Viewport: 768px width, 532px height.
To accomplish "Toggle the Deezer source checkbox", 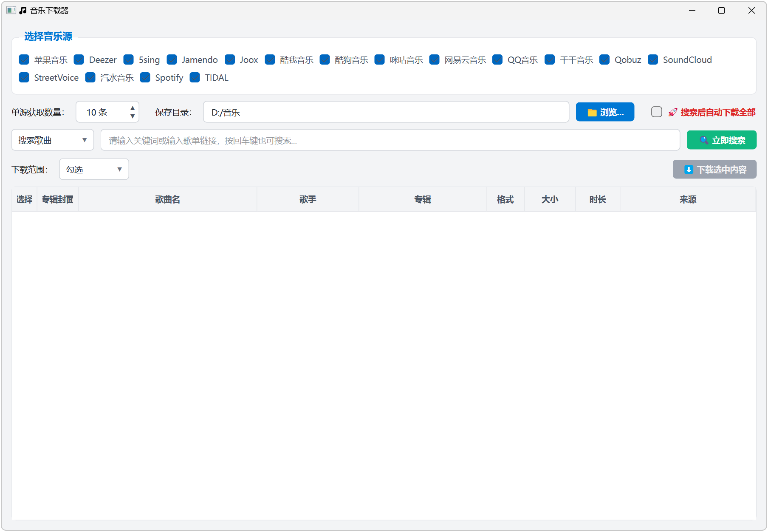I will (x=79, y=60).
